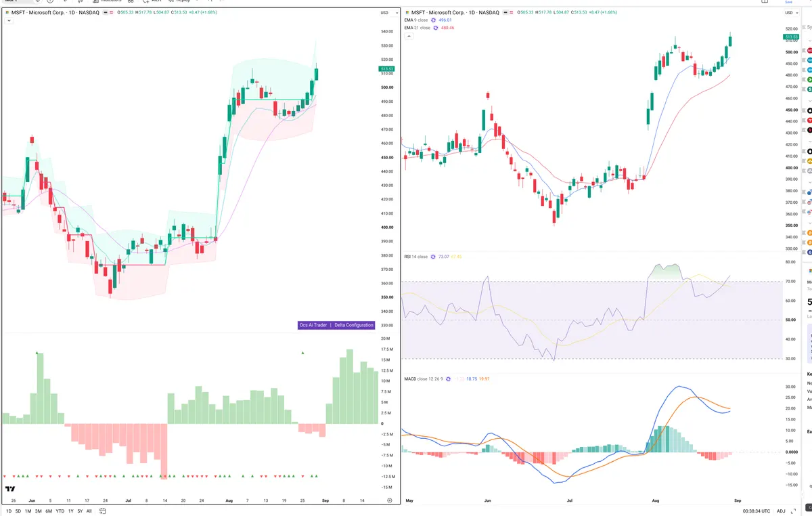Viewport: 812px width, 516px height.
Task: Select the YTD time range
Action: point(60,511)
